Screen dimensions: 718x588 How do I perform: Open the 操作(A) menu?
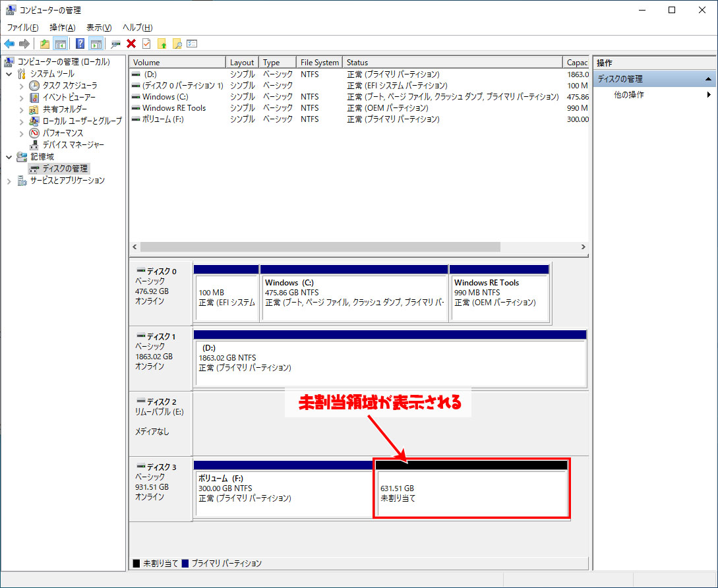tap(62, 28)
